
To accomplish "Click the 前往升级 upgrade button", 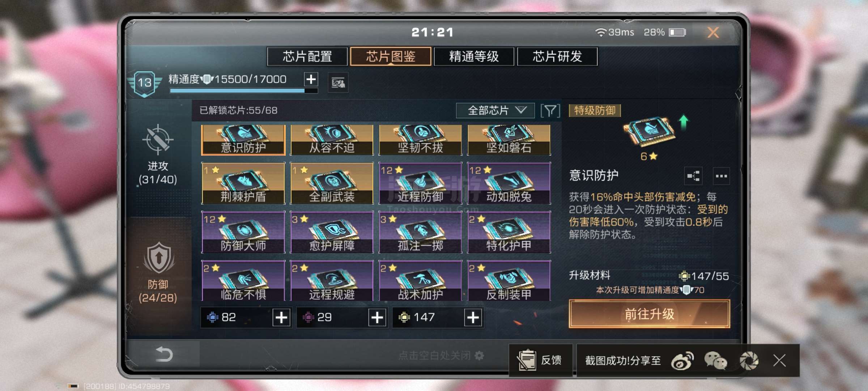I will click(x=649, y=314).
